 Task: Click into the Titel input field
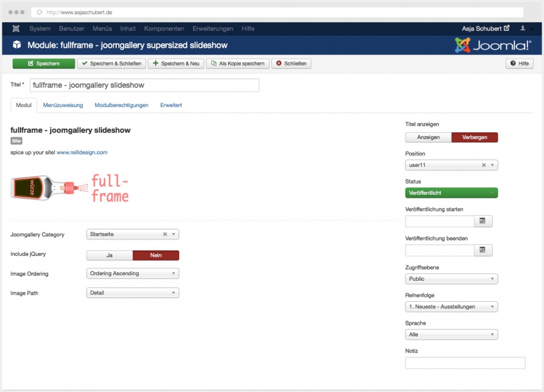pyautogui.click(x=144, y=85)
